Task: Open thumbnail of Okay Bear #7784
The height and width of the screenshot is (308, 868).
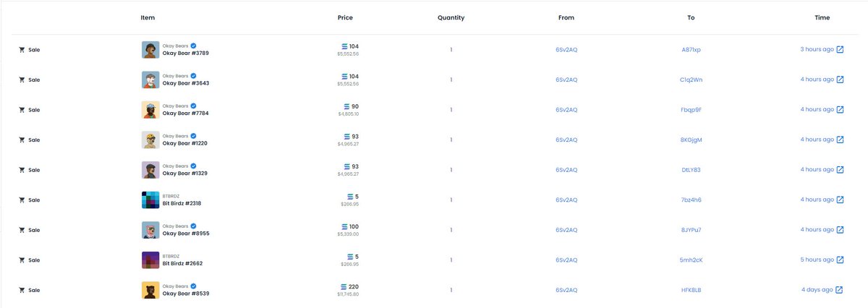Action: coord(150,110)
